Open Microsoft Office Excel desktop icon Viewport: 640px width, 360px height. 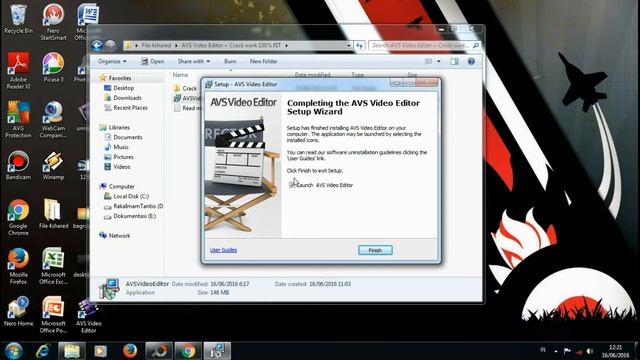click(x=53, y=266)
